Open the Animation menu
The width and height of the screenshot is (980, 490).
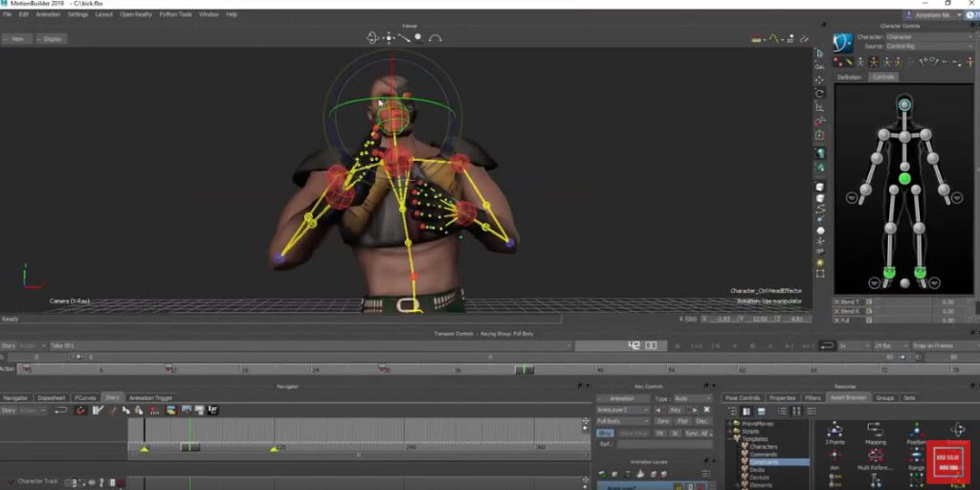48,14
